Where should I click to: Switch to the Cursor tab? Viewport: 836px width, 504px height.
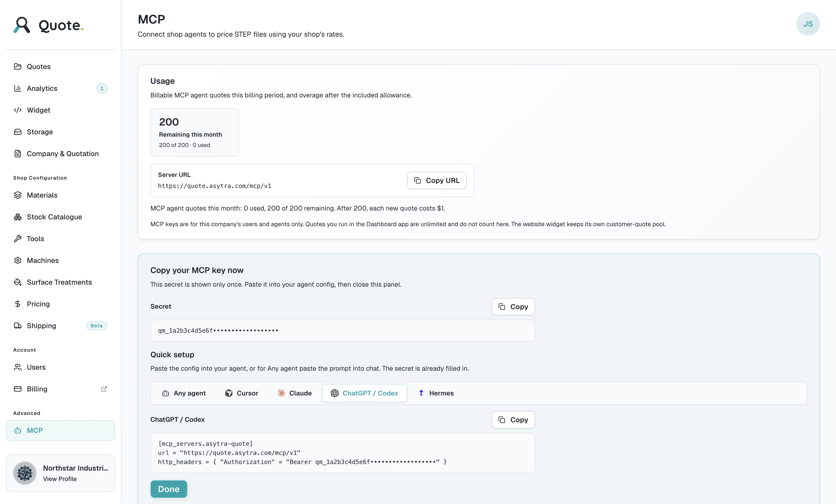pyautogui.click(x=241, y=393)
